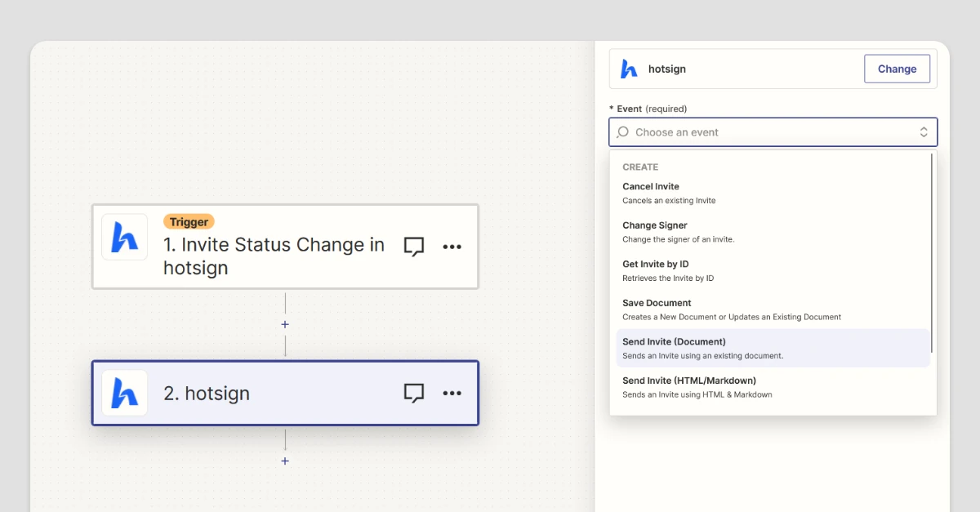
Task: Click 'Cancels an existing Invite' description
Action: [669, 200]
